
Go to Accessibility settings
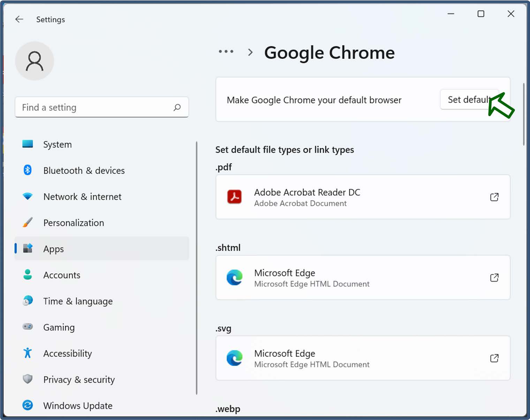tap(102, 353)
